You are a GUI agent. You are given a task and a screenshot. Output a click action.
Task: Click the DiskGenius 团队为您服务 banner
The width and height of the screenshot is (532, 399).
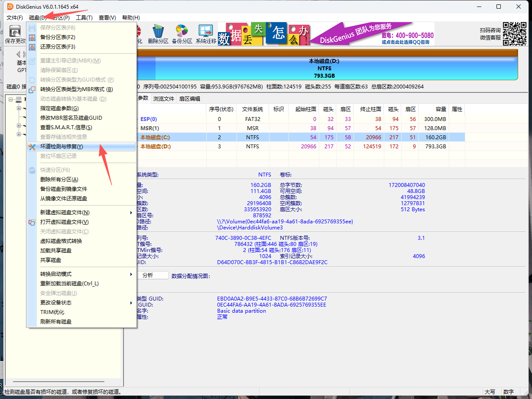click(373, 34)
